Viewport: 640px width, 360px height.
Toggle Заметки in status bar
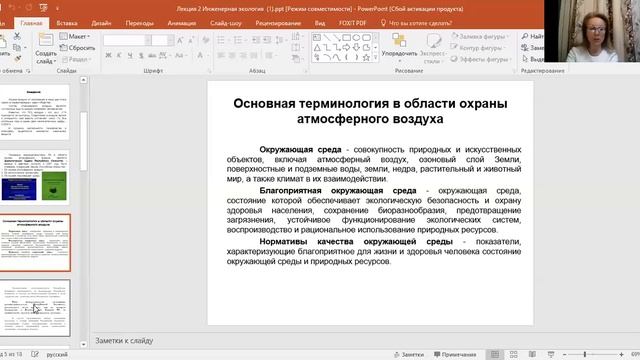(x=409, y=355)
